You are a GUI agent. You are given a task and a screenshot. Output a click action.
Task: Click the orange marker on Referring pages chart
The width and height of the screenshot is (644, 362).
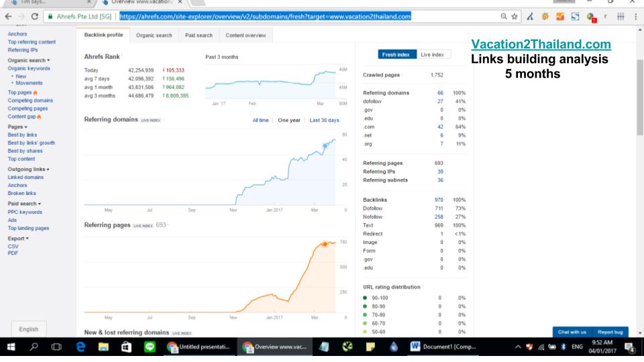pyautogui.click(x=325, y=244)
